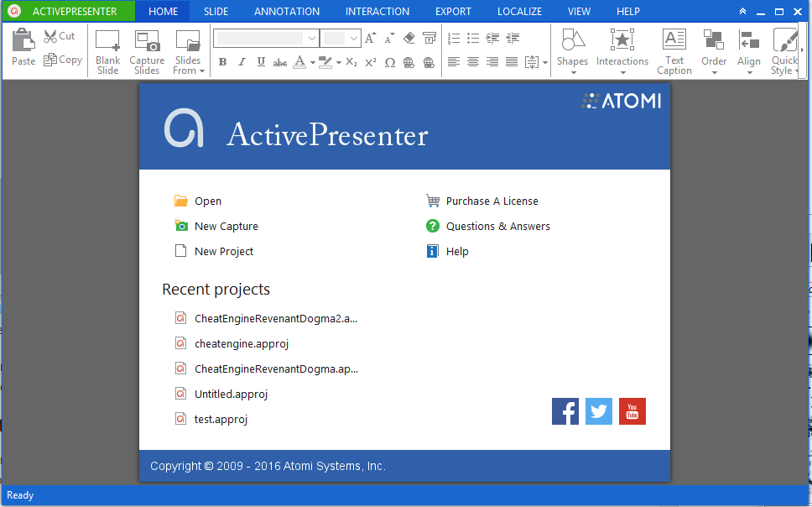
Task: Click the Twitter icon
Action: tap(599, 411)
